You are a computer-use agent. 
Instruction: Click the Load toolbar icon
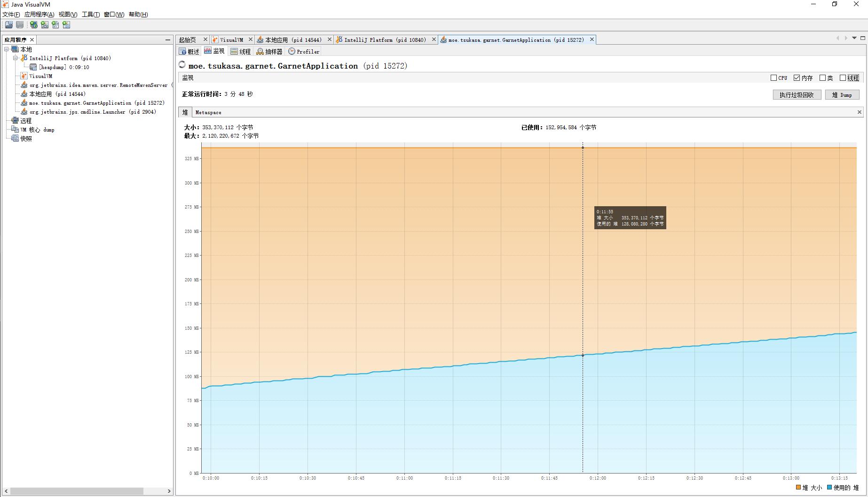coord(9,24)
